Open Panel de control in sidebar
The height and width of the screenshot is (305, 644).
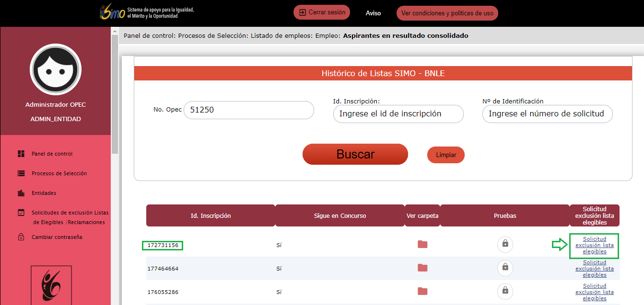[x=52, y=154]
